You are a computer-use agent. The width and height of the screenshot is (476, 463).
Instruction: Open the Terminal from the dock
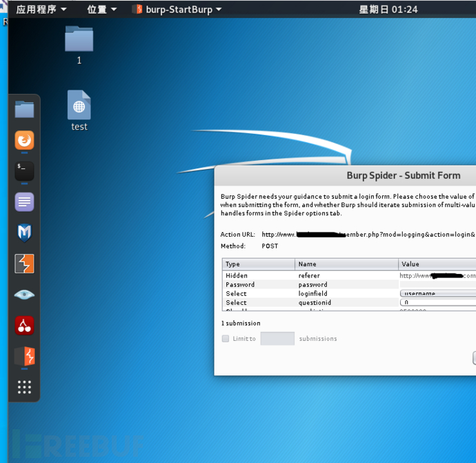click(x=24, y=171)
